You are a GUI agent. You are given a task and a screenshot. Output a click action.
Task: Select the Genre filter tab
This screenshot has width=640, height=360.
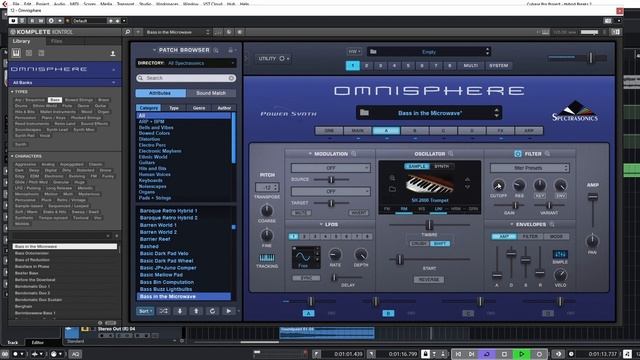199,108
